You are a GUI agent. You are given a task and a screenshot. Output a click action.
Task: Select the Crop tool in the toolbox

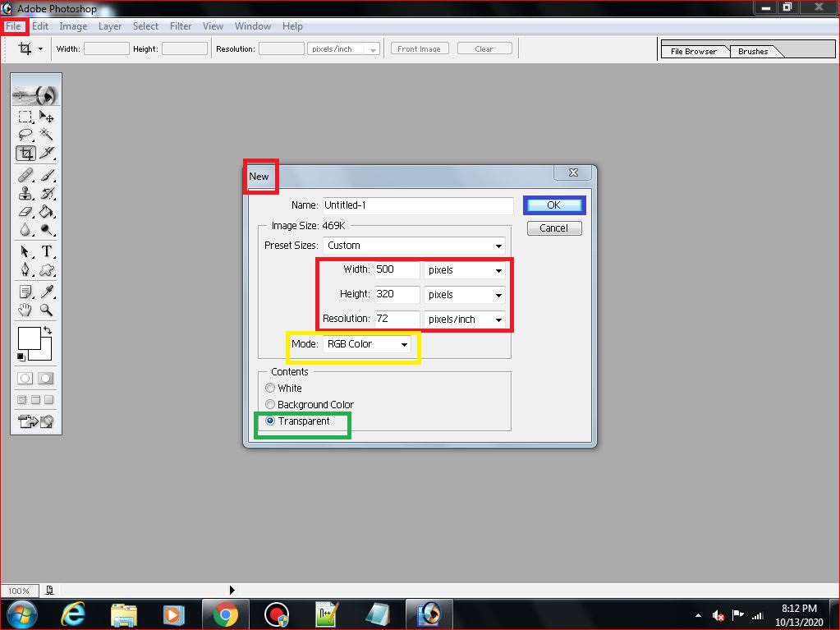click(25, 153)
